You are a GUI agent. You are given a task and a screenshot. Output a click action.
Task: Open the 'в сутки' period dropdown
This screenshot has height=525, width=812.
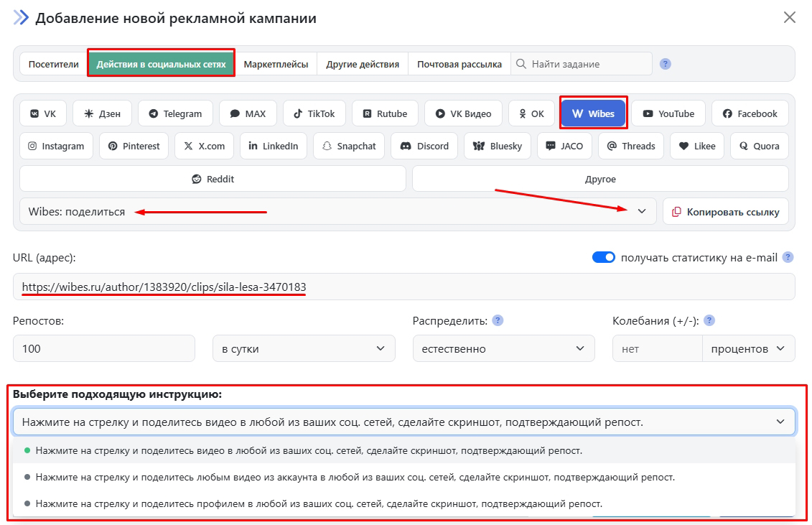(x=303, y=348)
